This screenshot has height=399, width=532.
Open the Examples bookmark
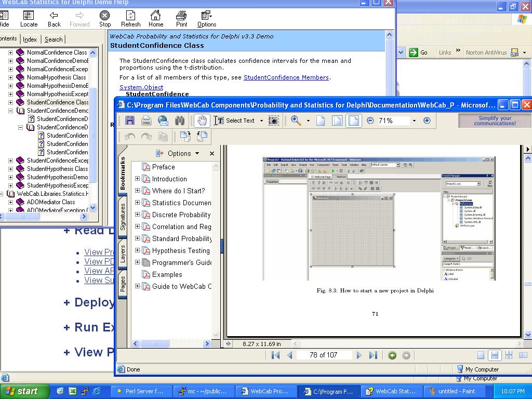click(x=167, y=274)
